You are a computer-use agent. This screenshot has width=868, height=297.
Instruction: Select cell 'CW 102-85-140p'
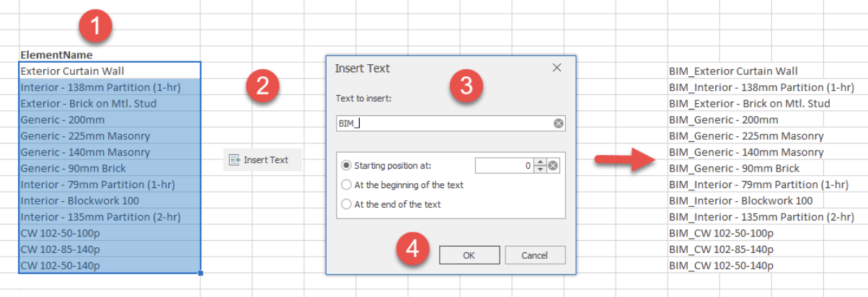(110, 249)
